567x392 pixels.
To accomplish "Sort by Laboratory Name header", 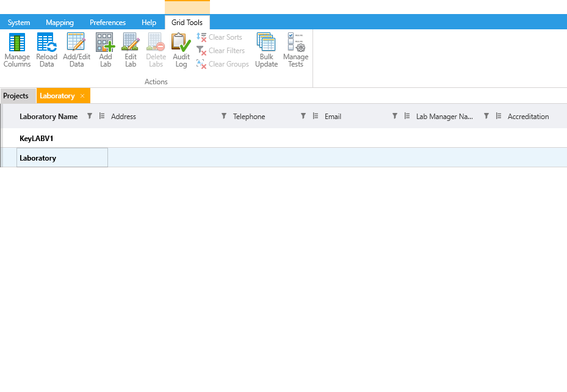I will coord(48,117).
